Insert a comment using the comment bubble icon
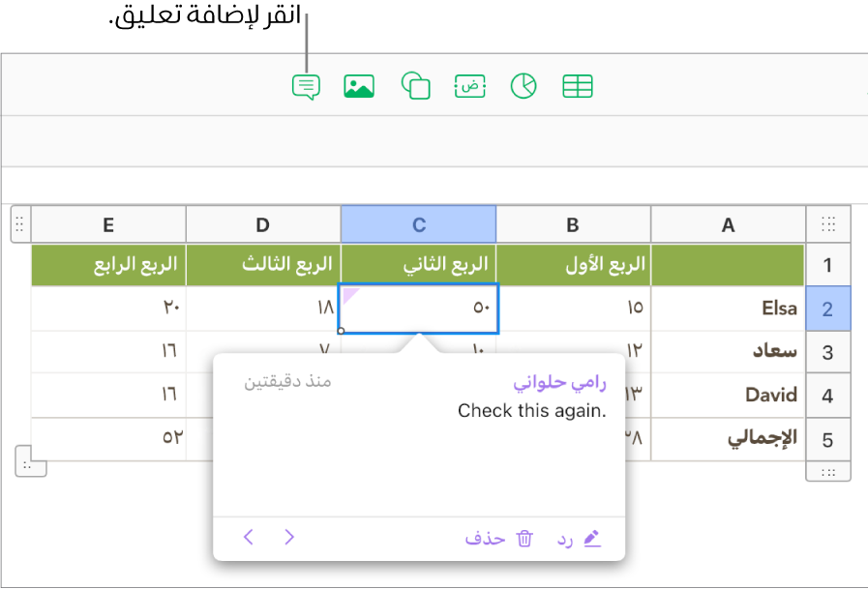Viewport: 868px width, 589px height. point(306,85)
